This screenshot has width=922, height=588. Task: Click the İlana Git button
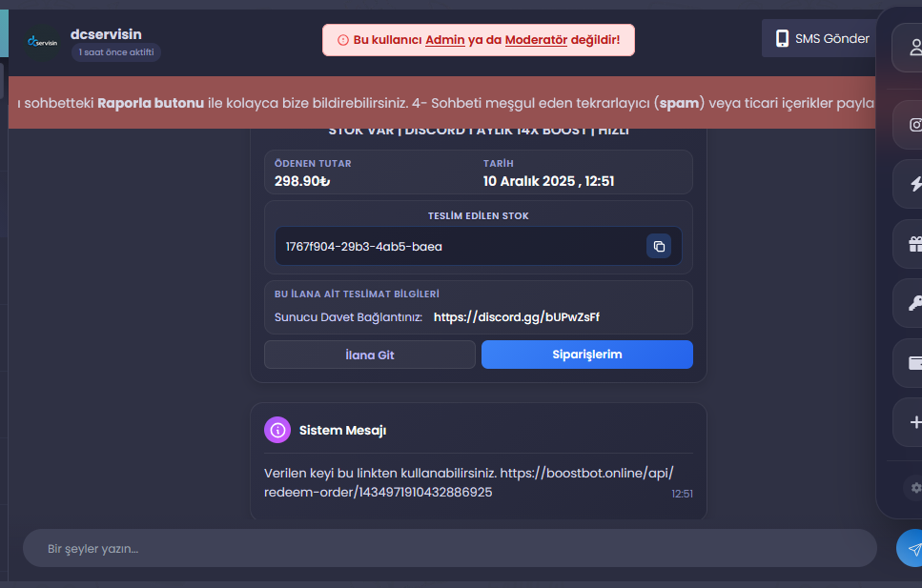pyautogui.click(x=370, y=355)
